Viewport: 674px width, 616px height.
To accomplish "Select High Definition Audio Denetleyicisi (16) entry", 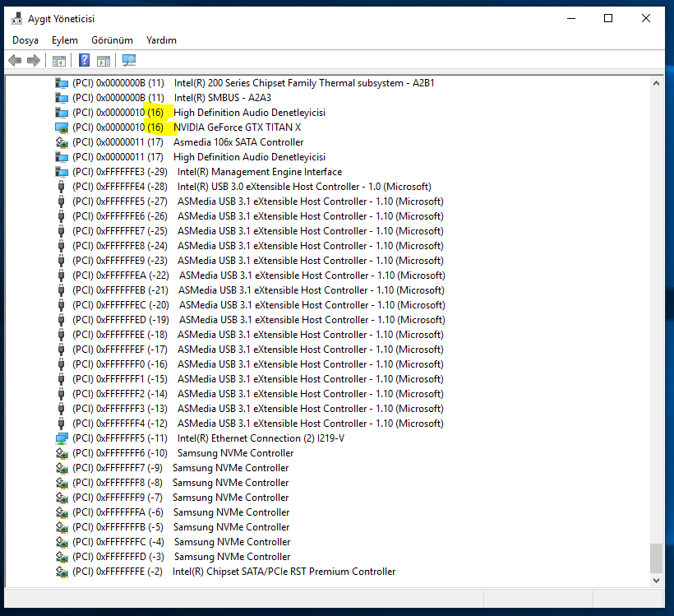I will (x=199, y=113).
